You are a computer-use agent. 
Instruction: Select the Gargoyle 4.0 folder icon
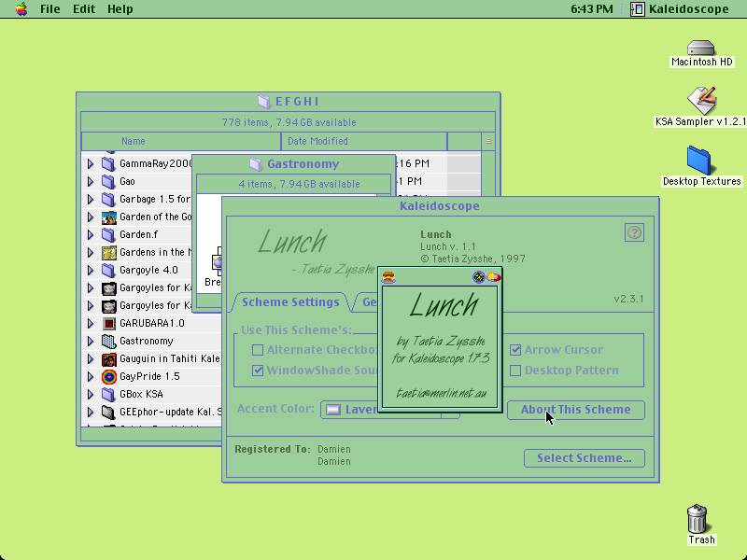[x=108, y=270]
